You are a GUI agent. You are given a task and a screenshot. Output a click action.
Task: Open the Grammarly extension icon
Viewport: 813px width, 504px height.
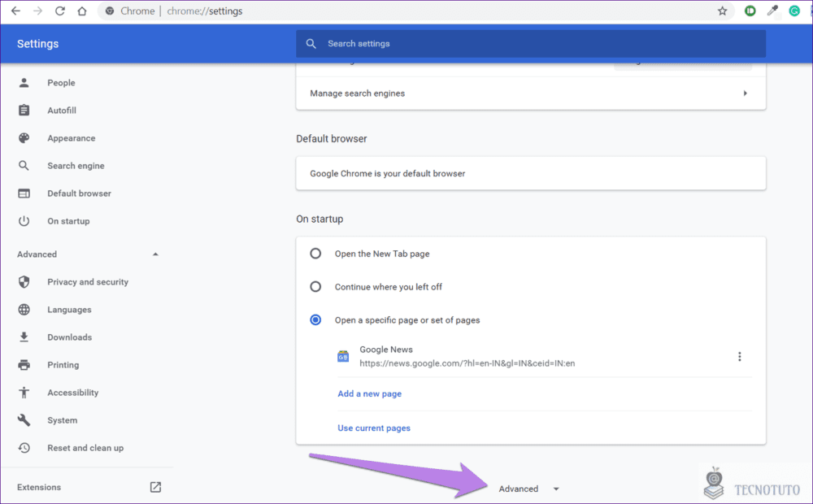tap(794, 11)
